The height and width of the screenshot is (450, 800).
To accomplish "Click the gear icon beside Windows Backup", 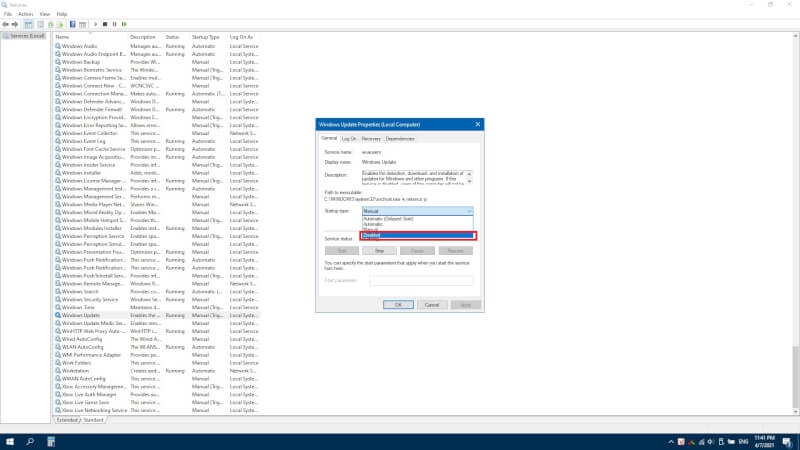I will pyautogui.click(x=58, y=62).
